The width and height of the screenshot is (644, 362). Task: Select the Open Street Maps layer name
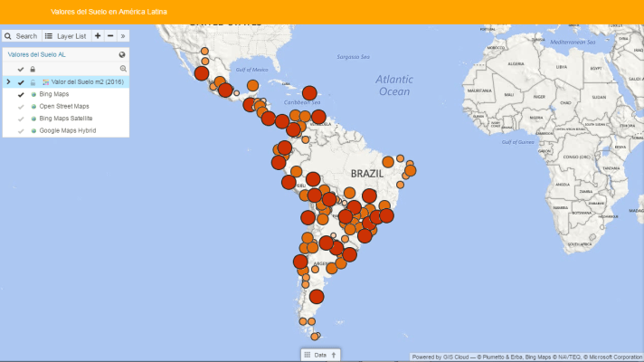pos(64,106)
